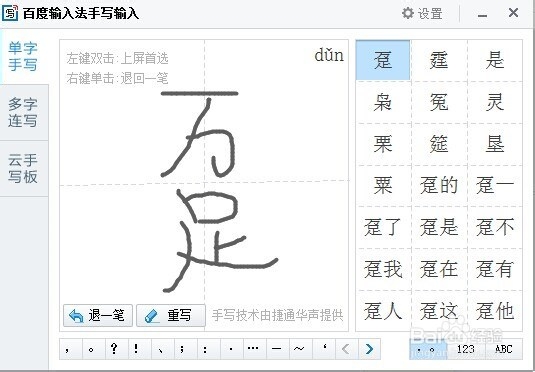Insert the semicolon key
This screenshot has height=372, width=535.
point(186,349)
